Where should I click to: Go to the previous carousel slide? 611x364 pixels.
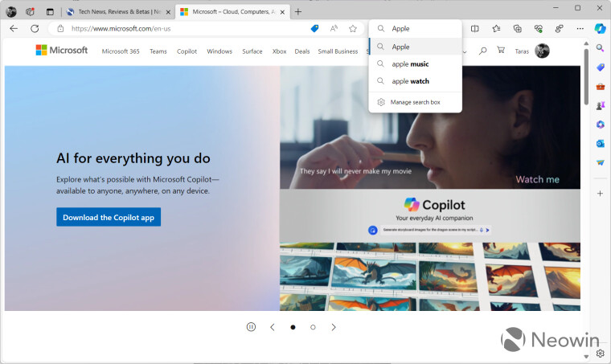point(273,327)
